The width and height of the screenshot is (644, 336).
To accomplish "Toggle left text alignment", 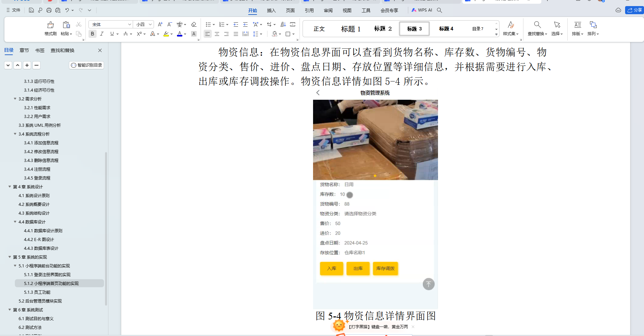I will [207, 34].
